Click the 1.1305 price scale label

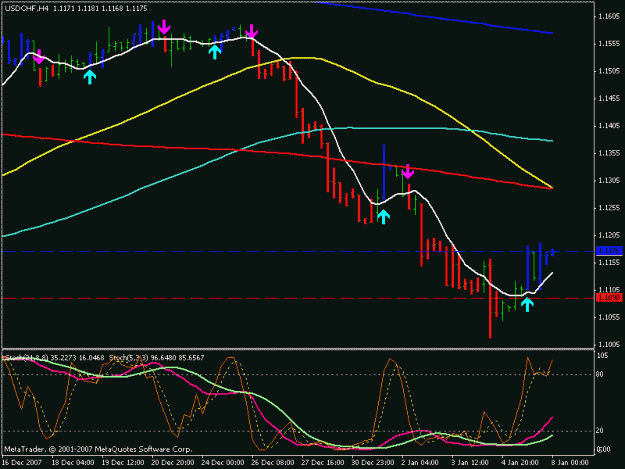[609, 181]
